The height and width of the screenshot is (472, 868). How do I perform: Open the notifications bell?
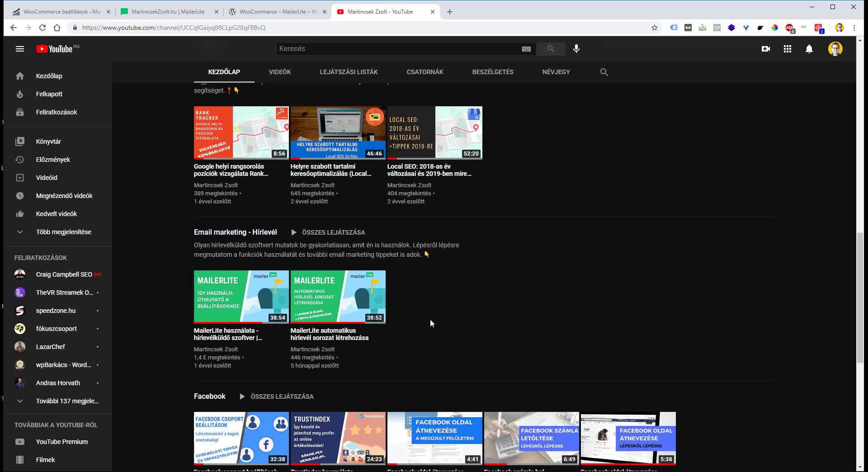click(809, 49)
